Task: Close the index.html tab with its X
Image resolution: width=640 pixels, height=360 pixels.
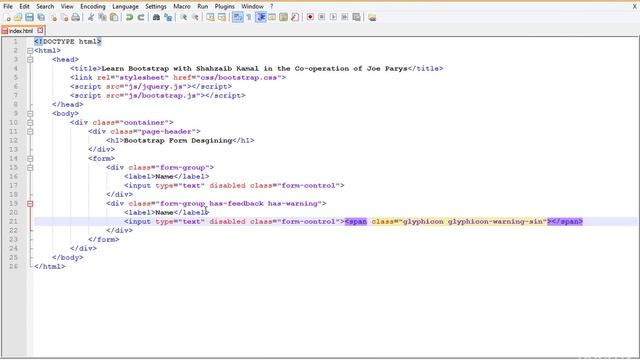Action: pyautogui.click(x=40, y=30)
